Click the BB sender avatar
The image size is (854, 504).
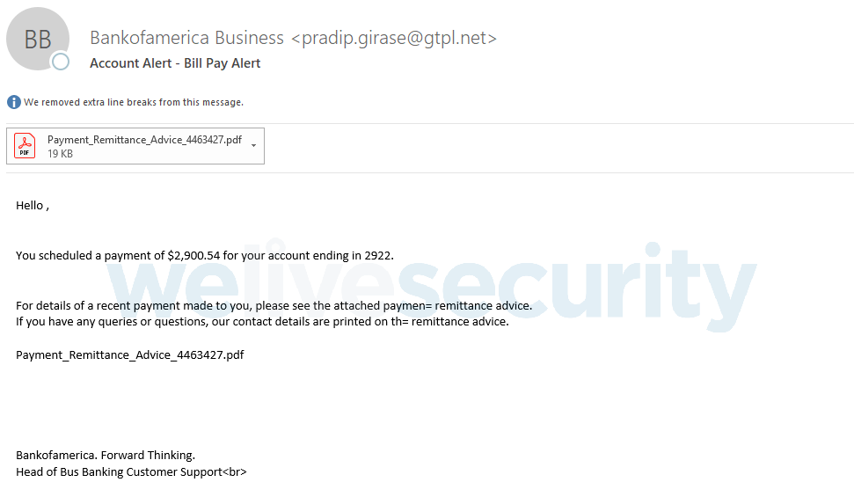point(37,39)
